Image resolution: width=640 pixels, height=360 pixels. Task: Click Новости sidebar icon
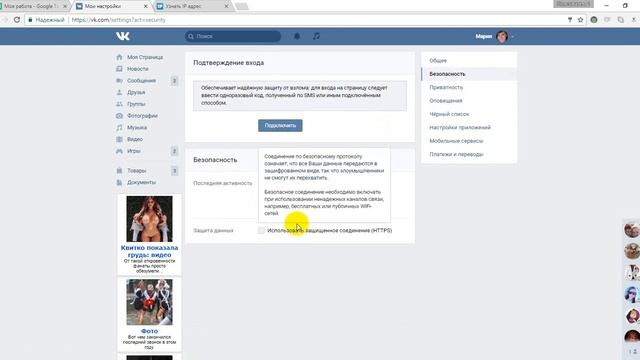119,69
